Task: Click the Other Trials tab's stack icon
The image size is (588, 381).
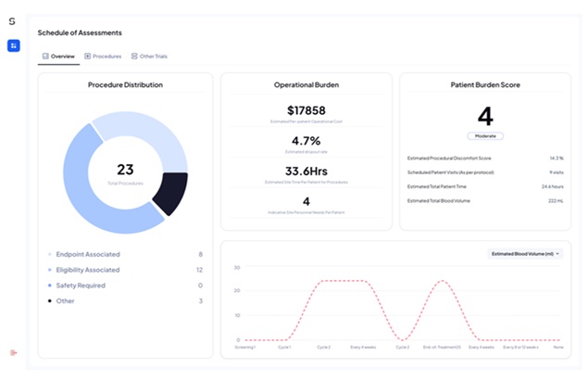Action: pyautogui.click(x=134, y=57)
